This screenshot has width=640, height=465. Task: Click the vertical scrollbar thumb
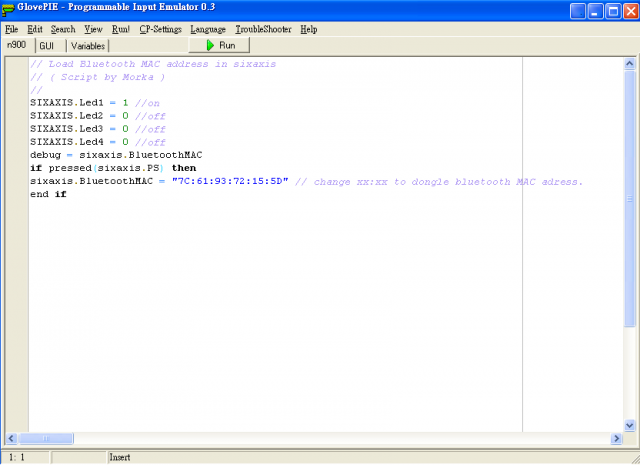pyautogui.click(x=629, y=198)
